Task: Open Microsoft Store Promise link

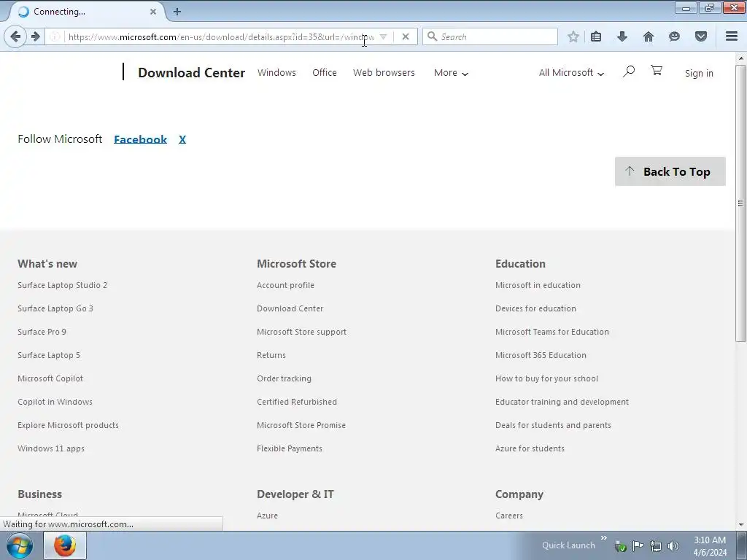Action: click(301, 425)
